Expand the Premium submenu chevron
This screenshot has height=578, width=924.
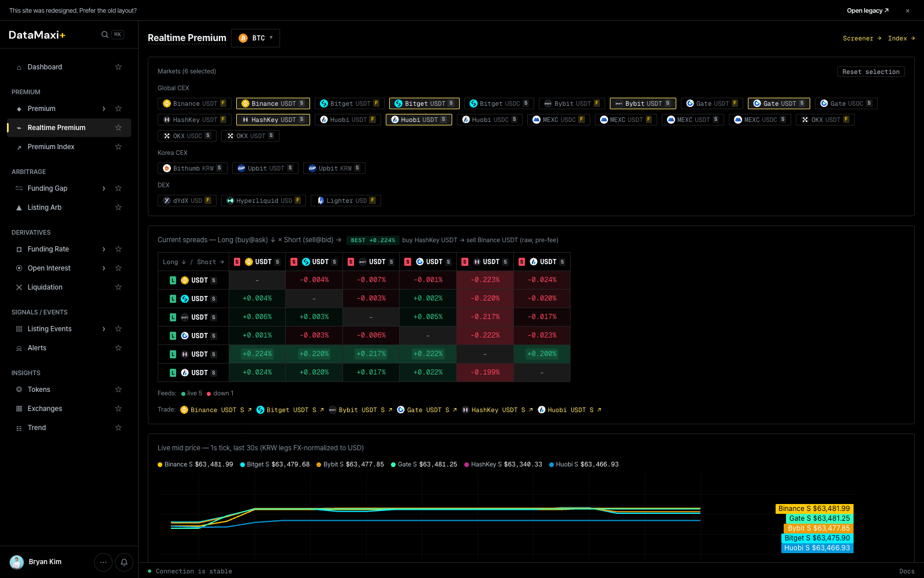click(104, 109)
